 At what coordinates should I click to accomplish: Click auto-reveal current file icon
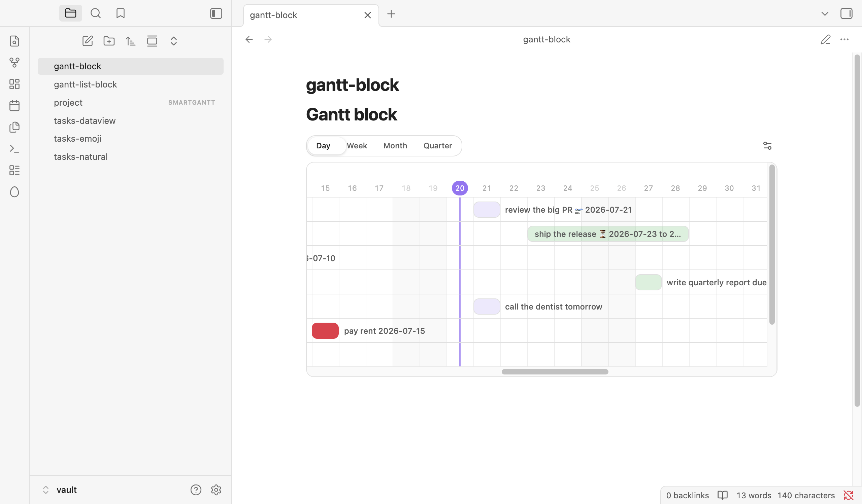tap(152, 41)
